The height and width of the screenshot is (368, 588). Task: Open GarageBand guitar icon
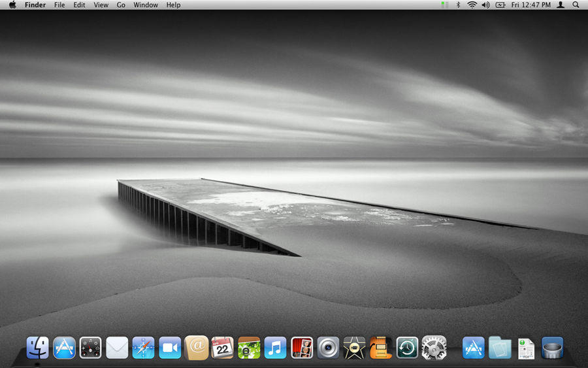[x=381, y=347]
